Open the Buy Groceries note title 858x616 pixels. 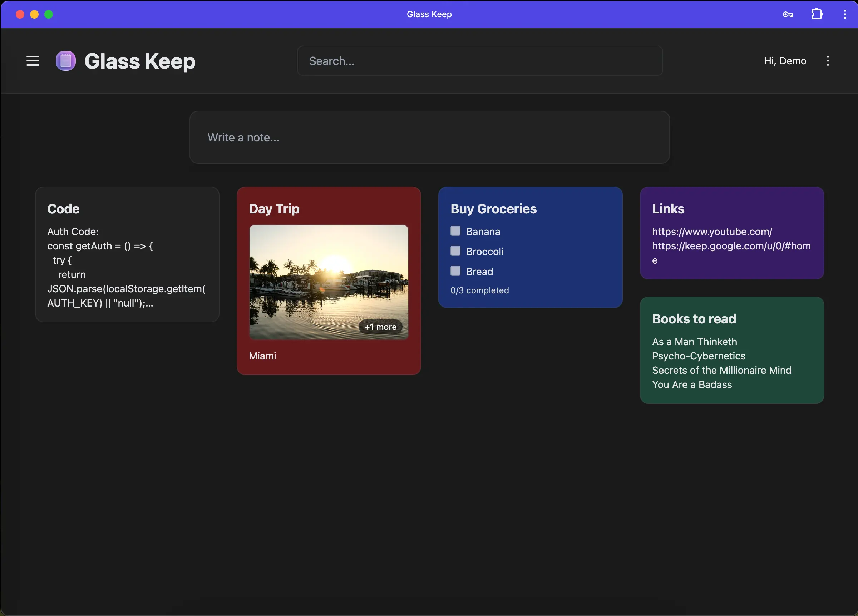tap(493, 209)
